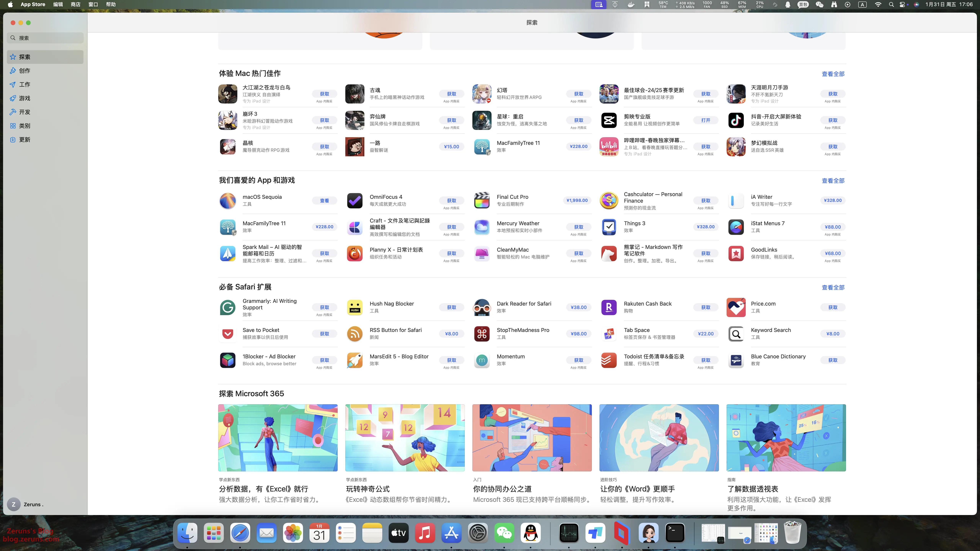Open the 商店 menu in menu bar
Screen dimensions: 980x551
(x=75, y=5)
